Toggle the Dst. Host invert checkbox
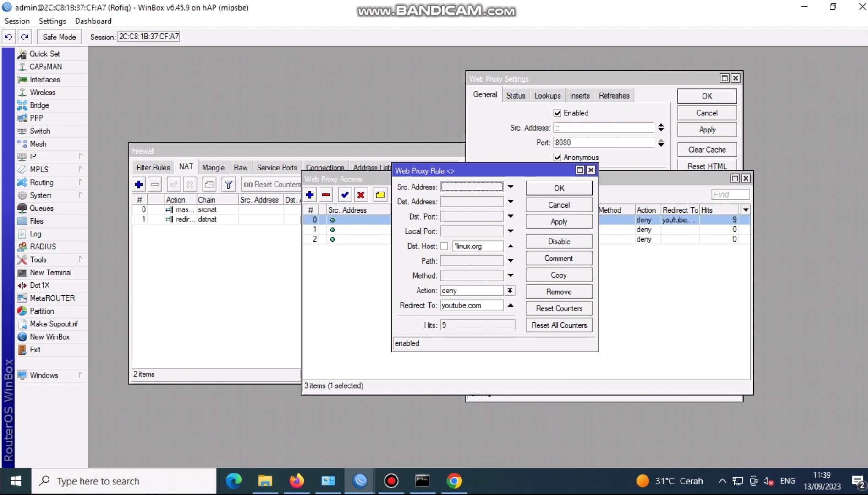 [444, 246]
